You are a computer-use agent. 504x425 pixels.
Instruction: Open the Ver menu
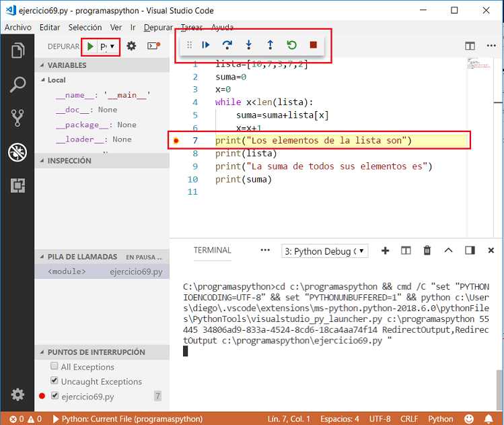tap(116, 28)
